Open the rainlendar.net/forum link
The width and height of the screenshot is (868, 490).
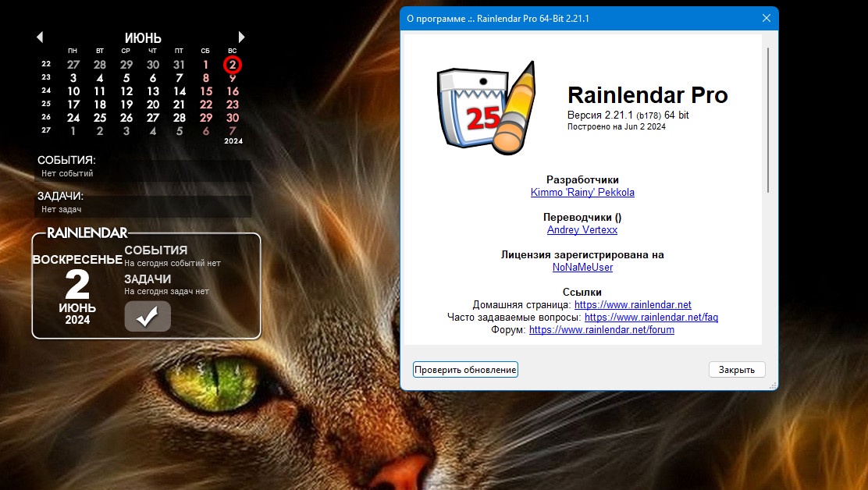pyautogui.click(x=602, y=329)
